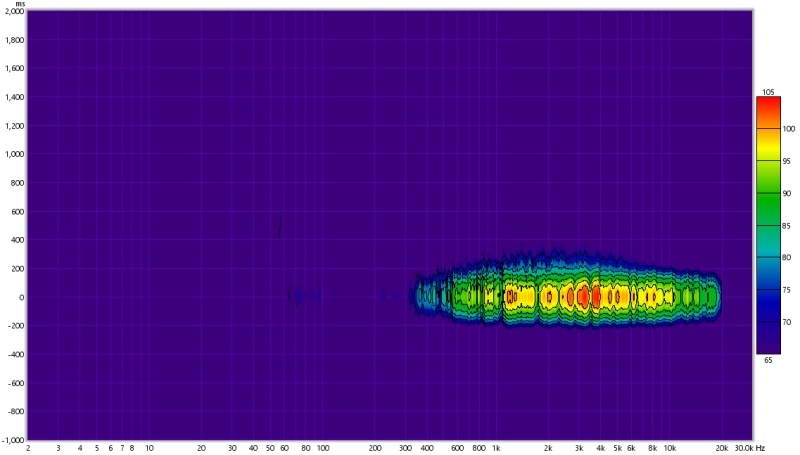Screen dimensions: 800x455
Task: Click the 1,000 ms time axis label
Action: 14,154
